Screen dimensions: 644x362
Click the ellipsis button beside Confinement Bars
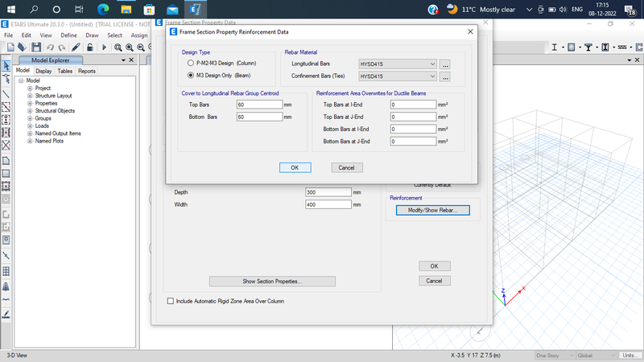[445, 76]
